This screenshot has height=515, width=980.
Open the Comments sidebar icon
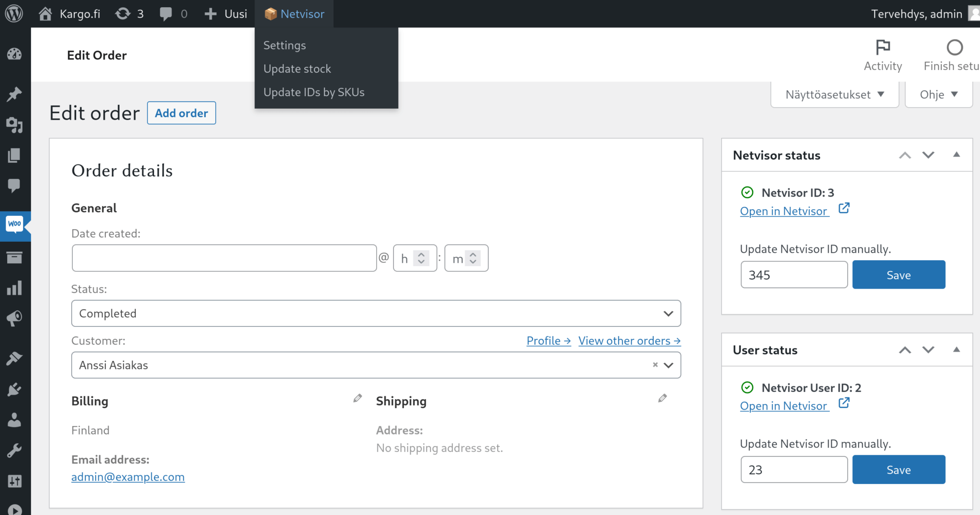point(14,185)
